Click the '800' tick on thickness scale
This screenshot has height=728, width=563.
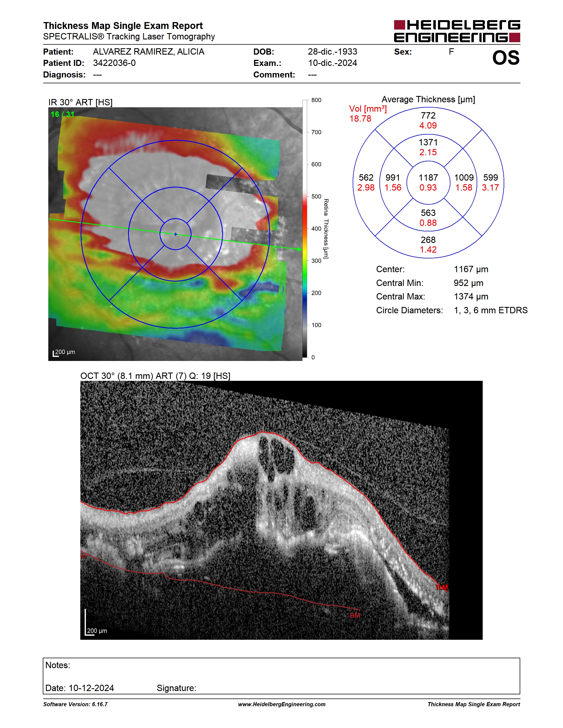coord(316,100)
